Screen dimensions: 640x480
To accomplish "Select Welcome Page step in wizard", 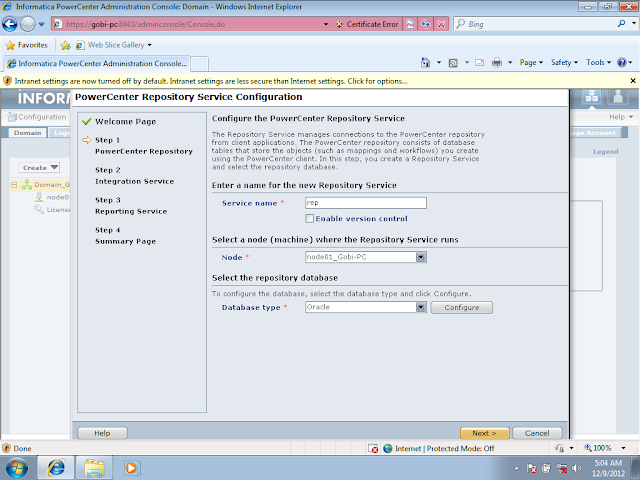I will point(125,122).
